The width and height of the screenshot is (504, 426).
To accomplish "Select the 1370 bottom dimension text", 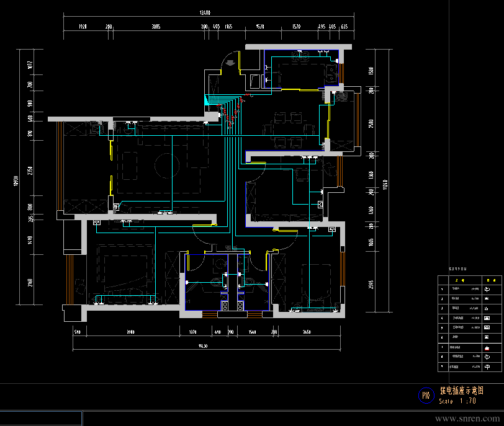I will (x=192, y=332).
